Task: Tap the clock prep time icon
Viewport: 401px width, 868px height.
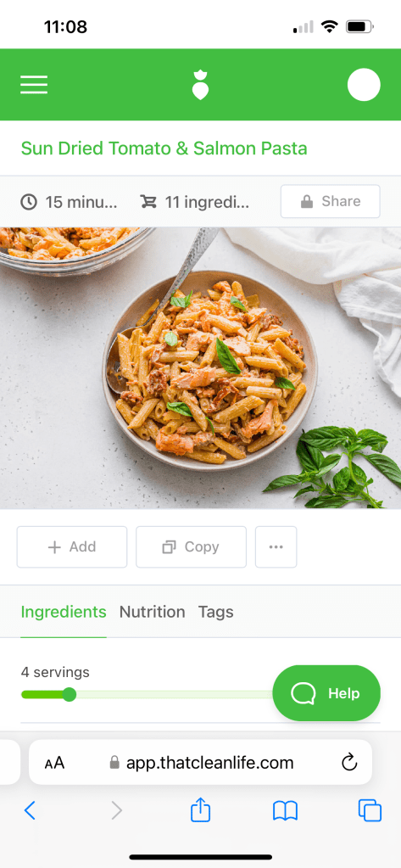Action: [29, 202]
